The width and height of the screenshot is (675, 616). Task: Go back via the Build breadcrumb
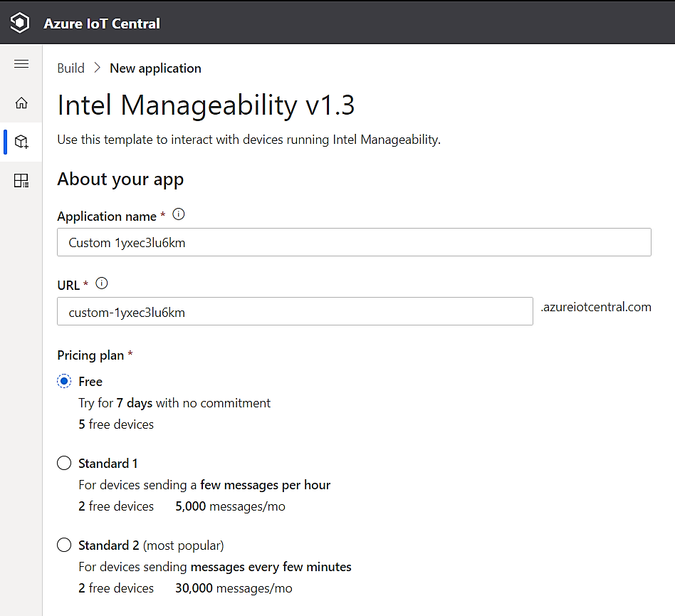pyautogui.click(x=70, y=68)
